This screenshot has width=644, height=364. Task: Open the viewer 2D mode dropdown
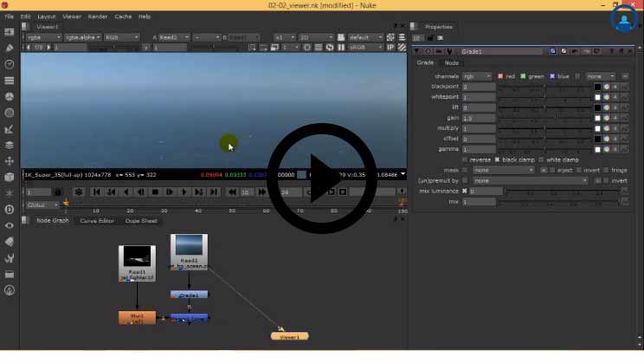point(310,37)
